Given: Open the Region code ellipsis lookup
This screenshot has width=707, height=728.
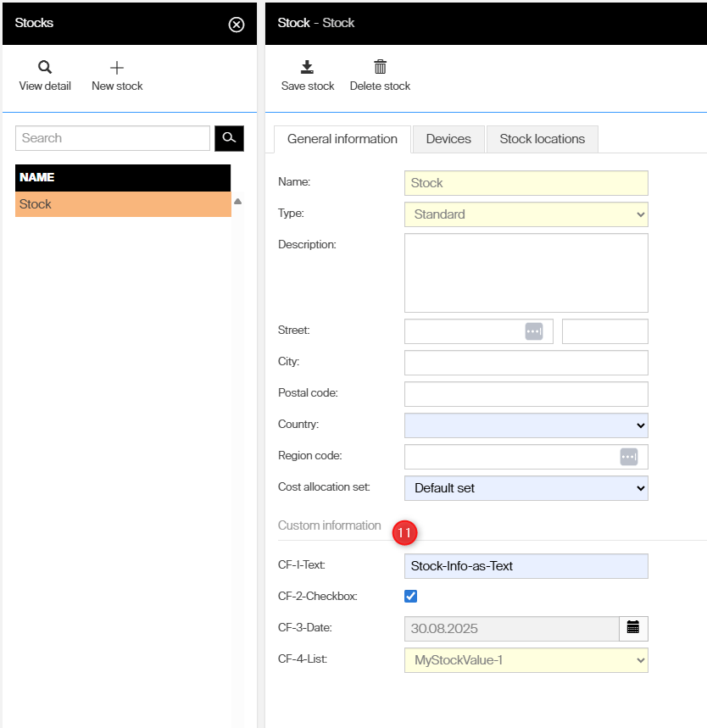Looking at the screenshot, I should point(628,457).
